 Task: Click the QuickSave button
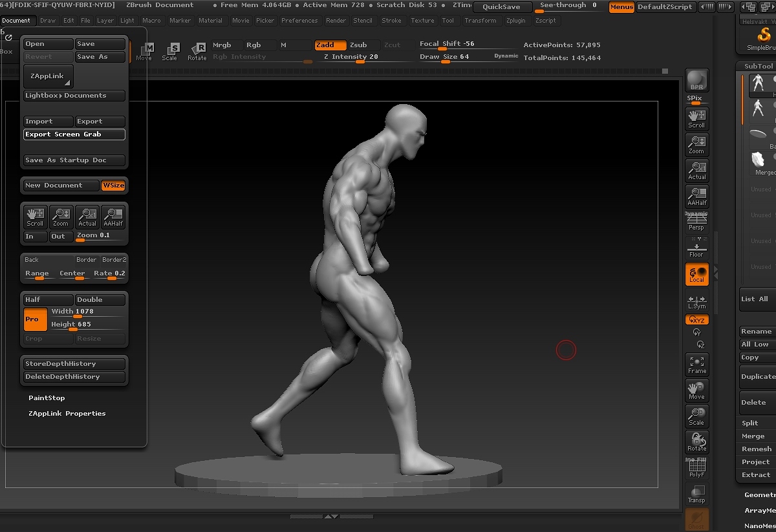click(x=502, y=7)
